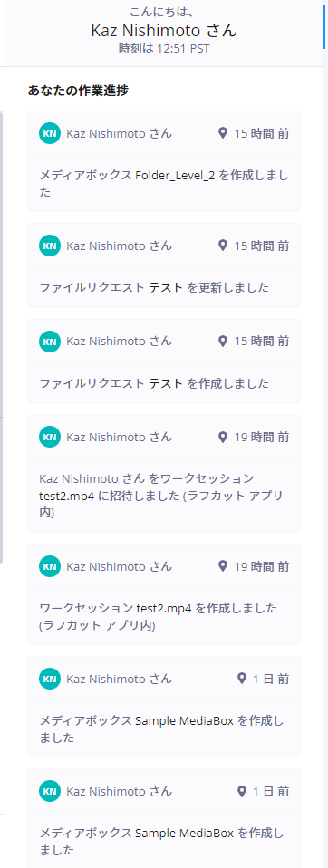Click location pin on テスト を作成しました entry
Viewport: 328px width, 868px height.
[x=223, y=341]
